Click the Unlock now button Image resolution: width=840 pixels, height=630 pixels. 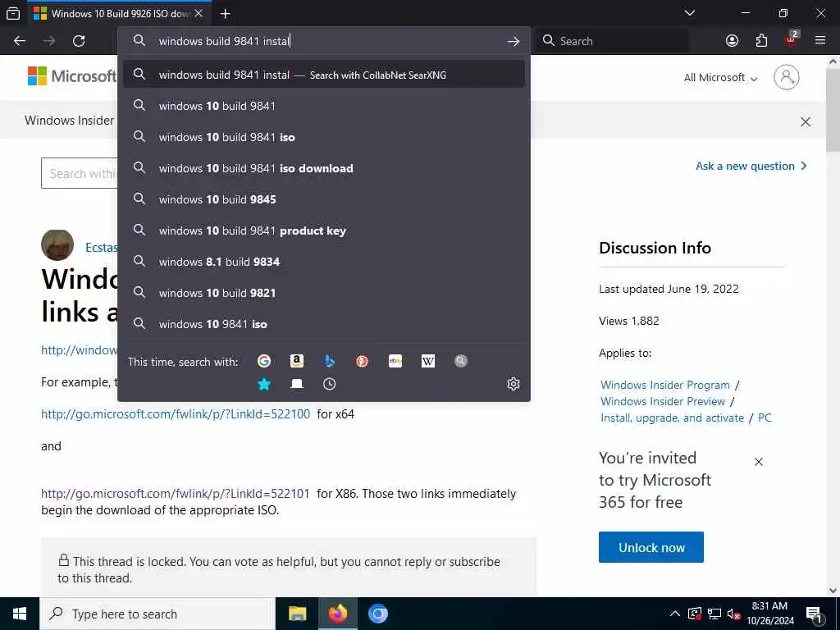click(x=651, y=547)
